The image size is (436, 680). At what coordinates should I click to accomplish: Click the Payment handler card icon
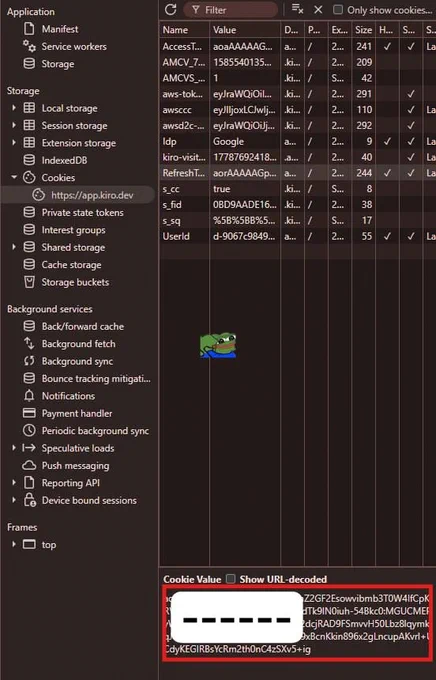(x=29, y=413)
